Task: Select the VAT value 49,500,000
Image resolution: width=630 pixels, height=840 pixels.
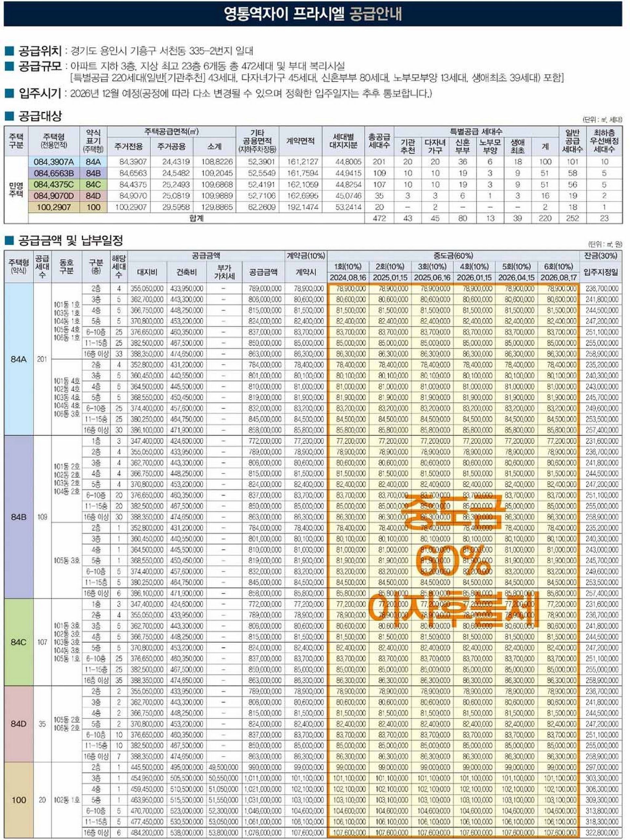Action: click(x=223, y=767)
